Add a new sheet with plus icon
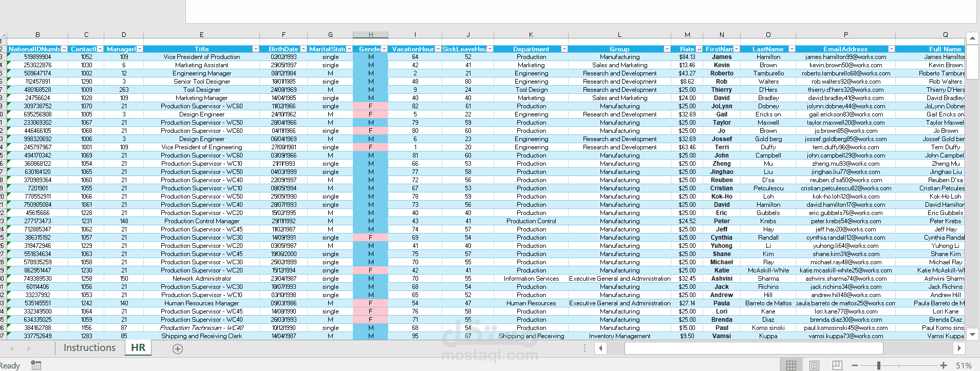The height and width of the screenshot is (371, 980). pos(178,349)
